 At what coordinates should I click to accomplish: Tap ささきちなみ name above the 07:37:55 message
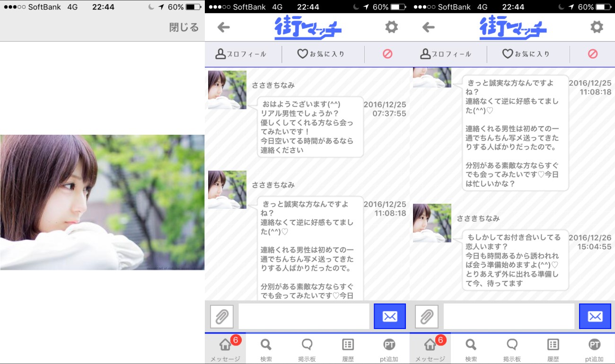click(273, 85)
